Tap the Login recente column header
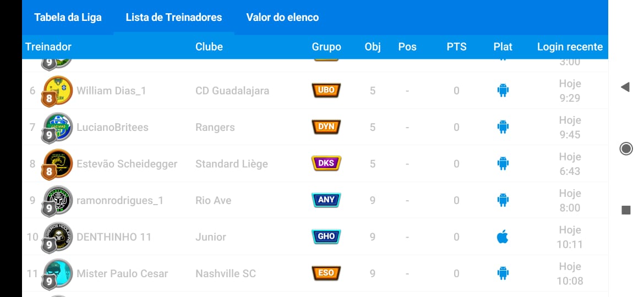The width and height of the screenshot is (644, 297). (x=570, y=47)
